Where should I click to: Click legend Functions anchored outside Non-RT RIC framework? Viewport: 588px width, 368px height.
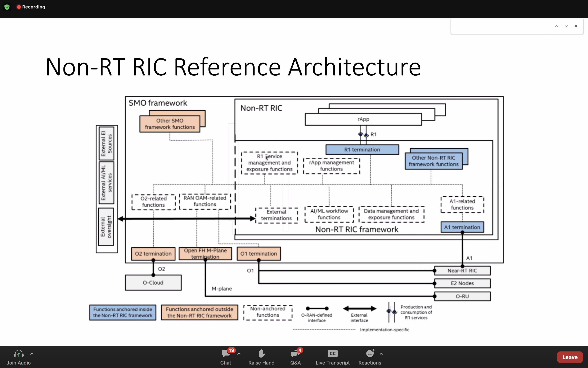point(199,313)
